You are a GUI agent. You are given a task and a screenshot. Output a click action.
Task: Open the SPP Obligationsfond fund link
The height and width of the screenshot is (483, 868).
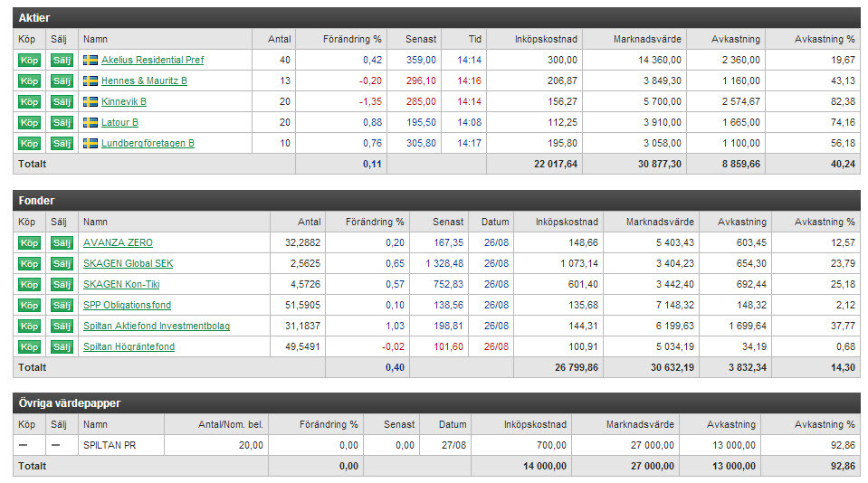click(x=127, y=306)
